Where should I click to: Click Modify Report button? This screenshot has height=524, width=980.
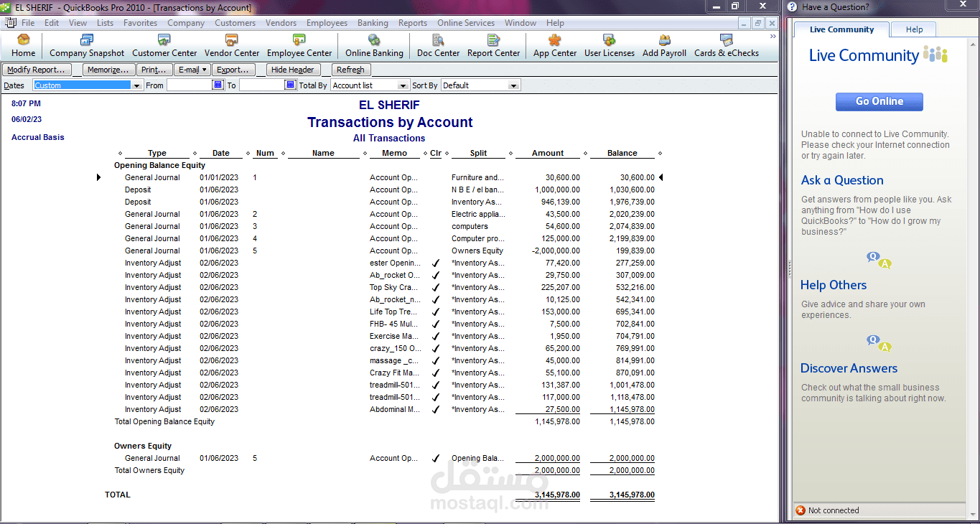click(x=36, y=70)
